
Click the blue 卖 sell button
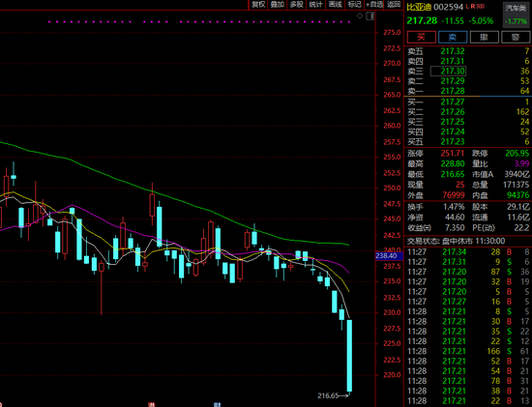click(453, 37)
